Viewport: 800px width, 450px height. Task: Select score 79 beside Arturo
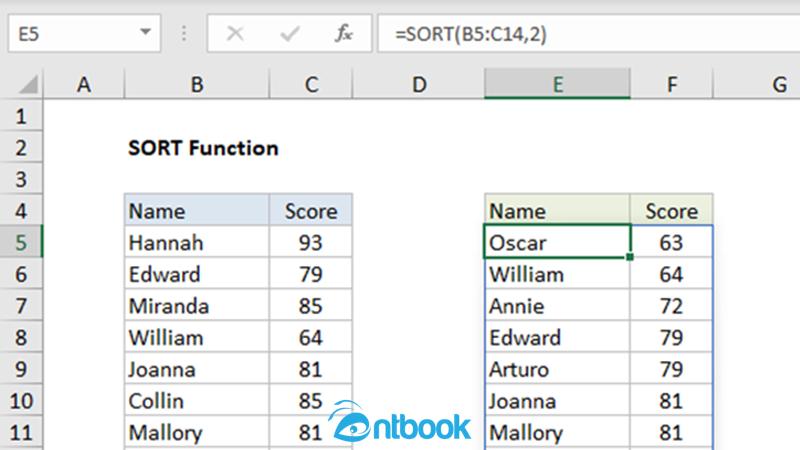tap(671, 369)
